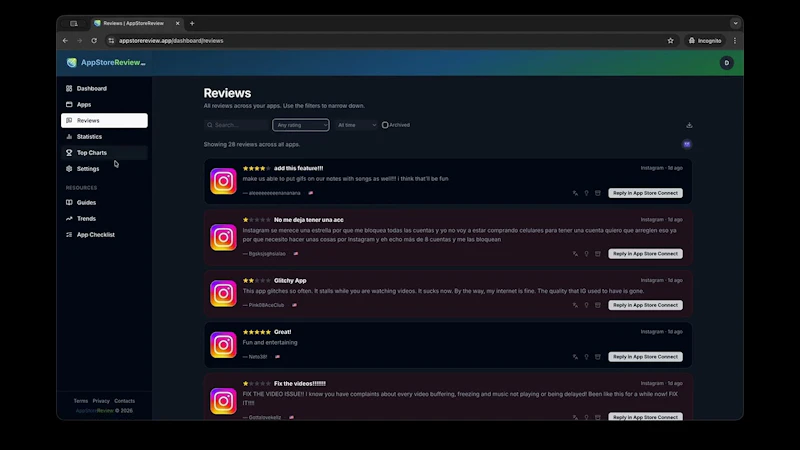Click lightbulb icon on 'Glitchy App' review

586,305
